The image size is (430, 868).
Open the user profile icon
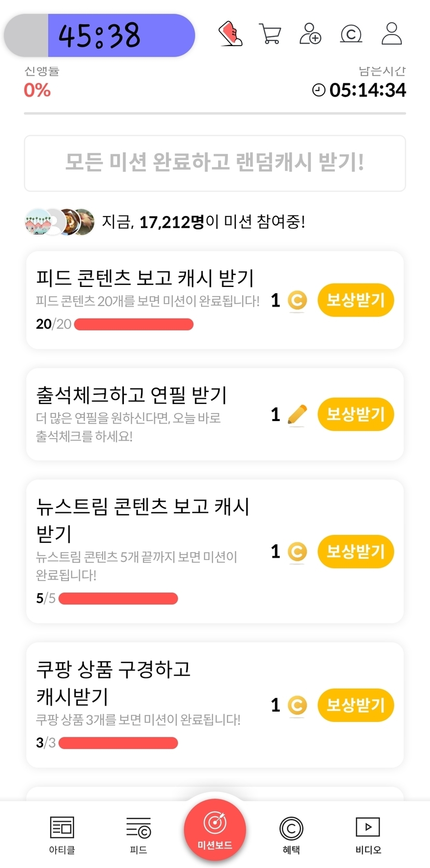coord(392,34)
